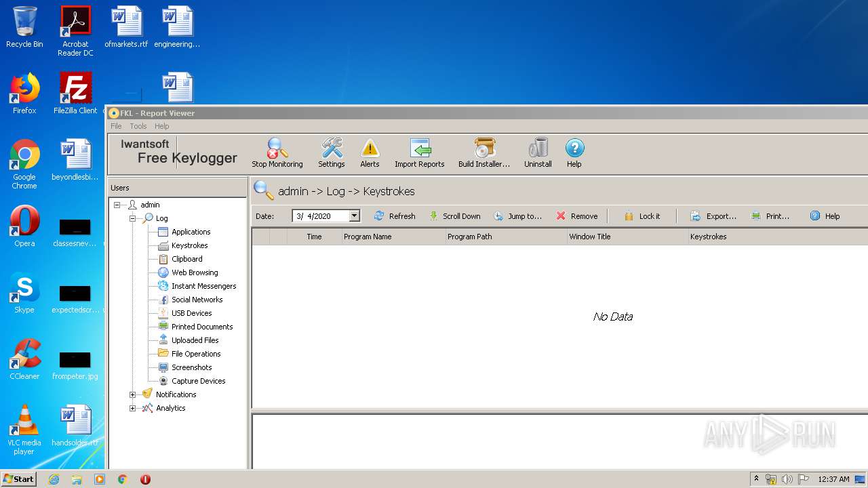Screen dimensions: 868x488
Task: Collapse the Log tree node
Action: tap(133, 218)
